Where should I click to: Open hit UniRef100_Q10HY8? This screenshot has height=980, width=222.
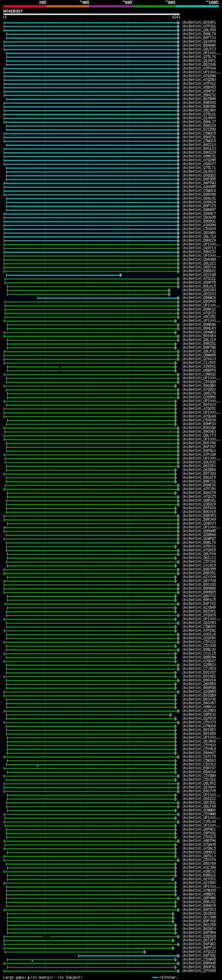(x=199, y=41)
